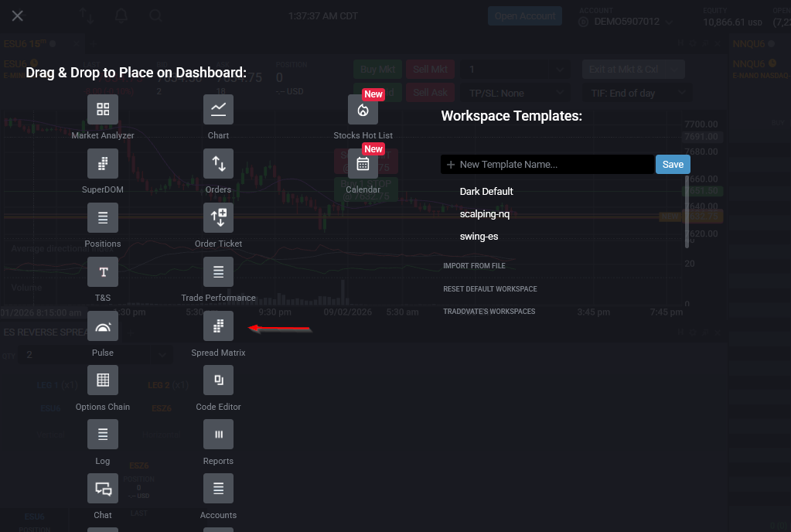Viewport: 791px width, 532px height.
Task: Choose the T&S module icon
Action: coord(102,271)
